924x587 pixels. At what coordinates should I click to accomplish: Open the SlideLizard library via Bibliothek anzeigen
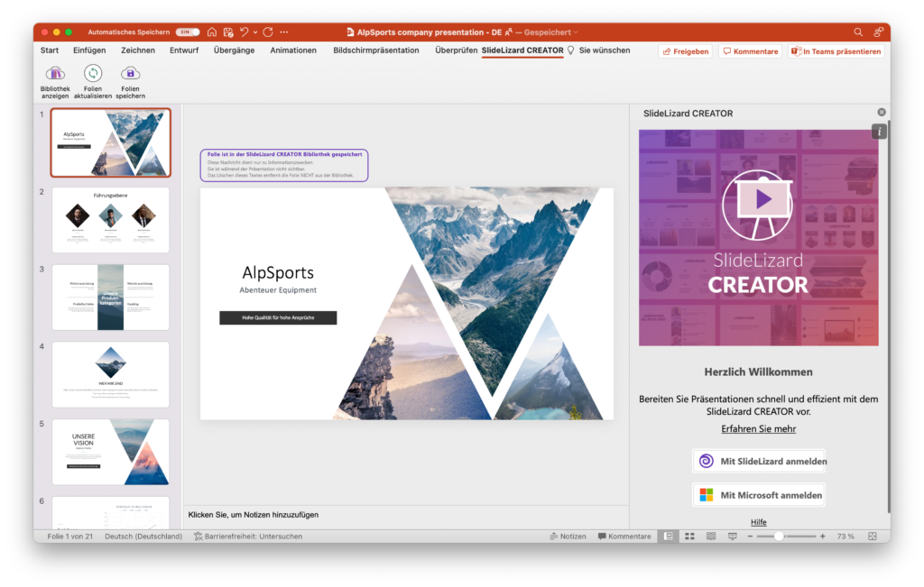[55, 81]
